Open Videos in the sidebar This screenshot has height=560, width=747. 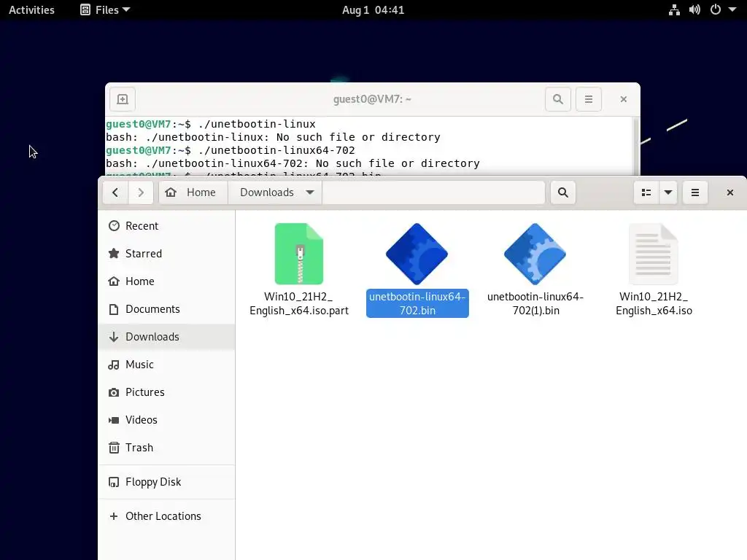coord(167,419)
